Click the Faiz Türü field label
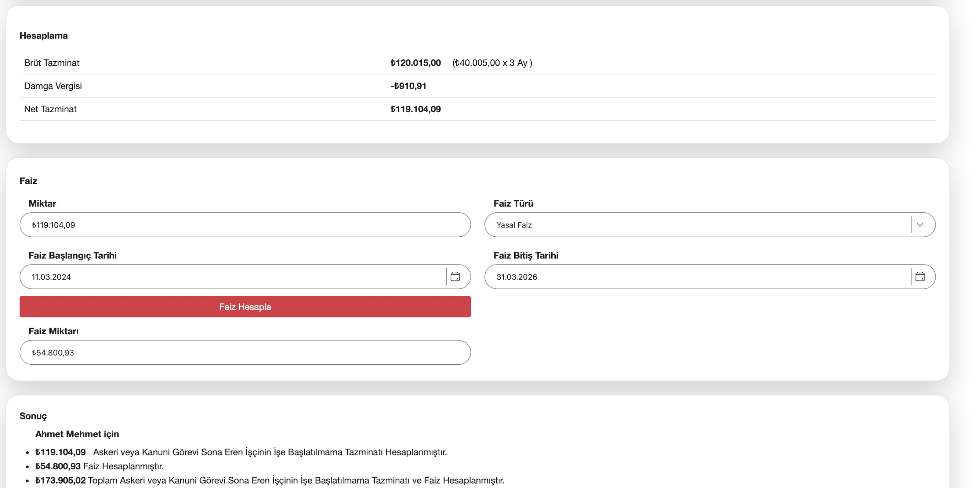 513,204
